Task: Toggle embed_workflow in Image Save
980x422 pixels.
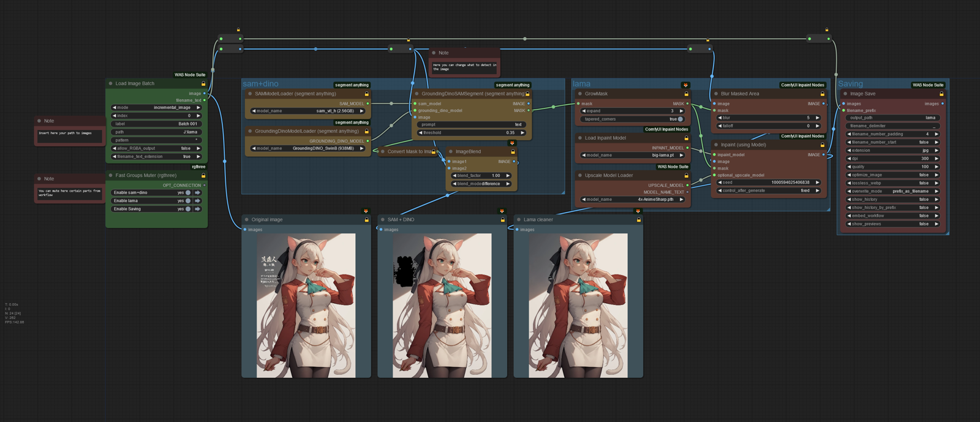Action: pyautogui.click(x=893, y=216)
